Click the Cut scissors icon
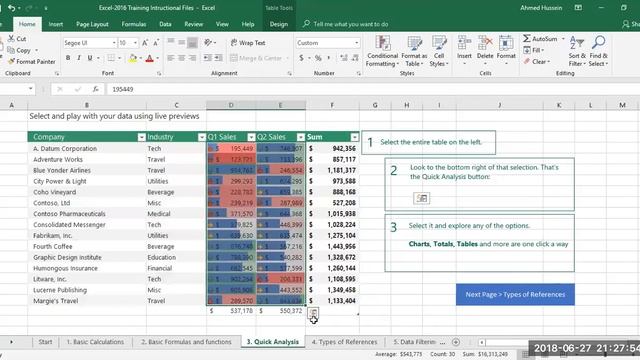 click(11, 38)
